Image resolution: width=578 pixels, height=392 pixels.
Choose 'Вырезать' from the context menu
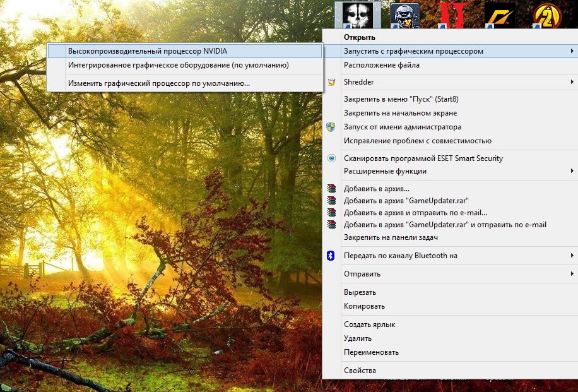tap(450, 292)
